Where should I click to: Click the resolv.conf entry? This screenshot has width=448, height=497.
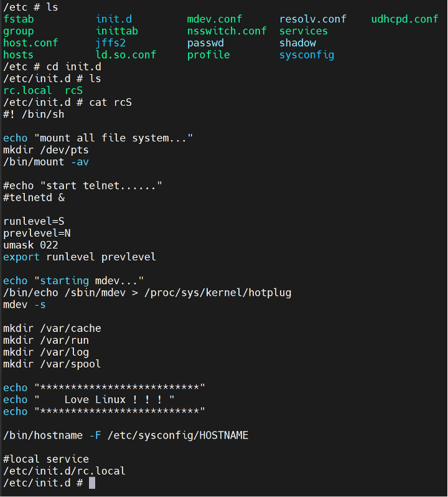click(312, 19)
